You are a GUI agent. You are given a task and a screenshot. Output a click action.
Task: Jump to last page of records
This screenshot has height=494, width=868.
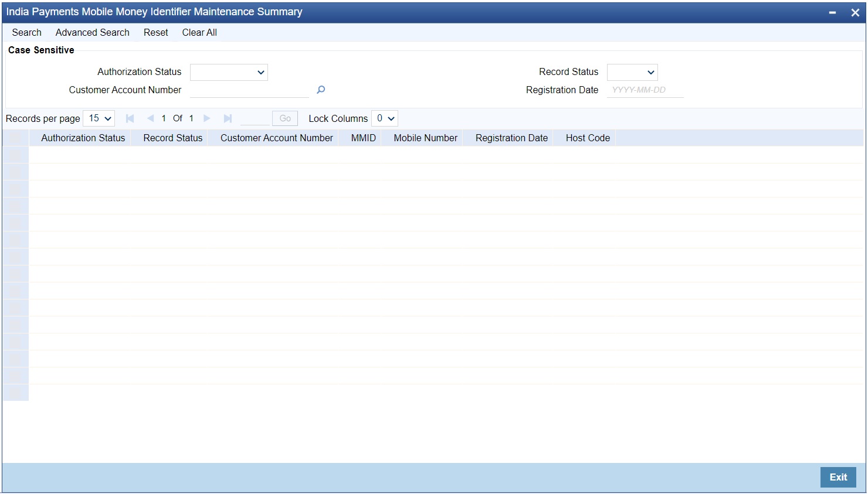pos(228,118)
